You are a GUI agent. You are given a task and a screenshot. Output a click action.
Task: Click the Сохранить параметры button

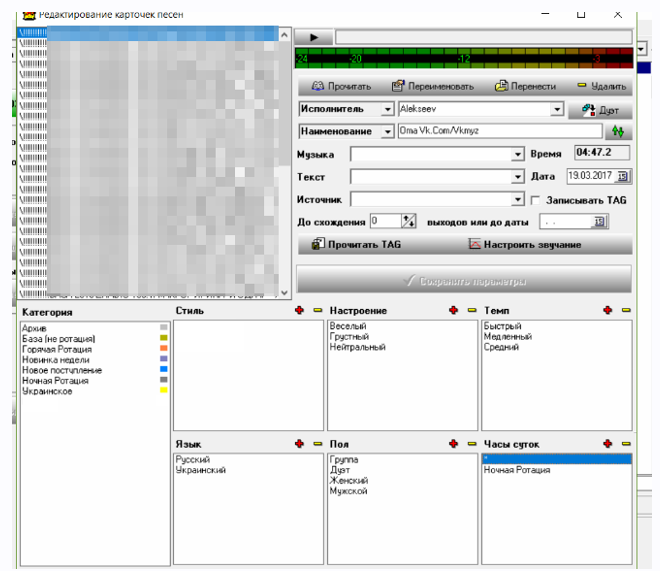pyautogui.click(x=464, y=279)
